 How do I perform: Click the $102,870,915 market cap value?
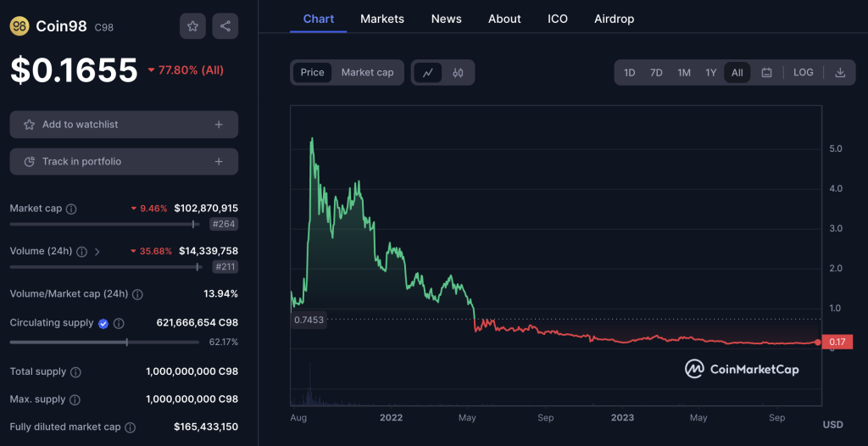[206, 209]
